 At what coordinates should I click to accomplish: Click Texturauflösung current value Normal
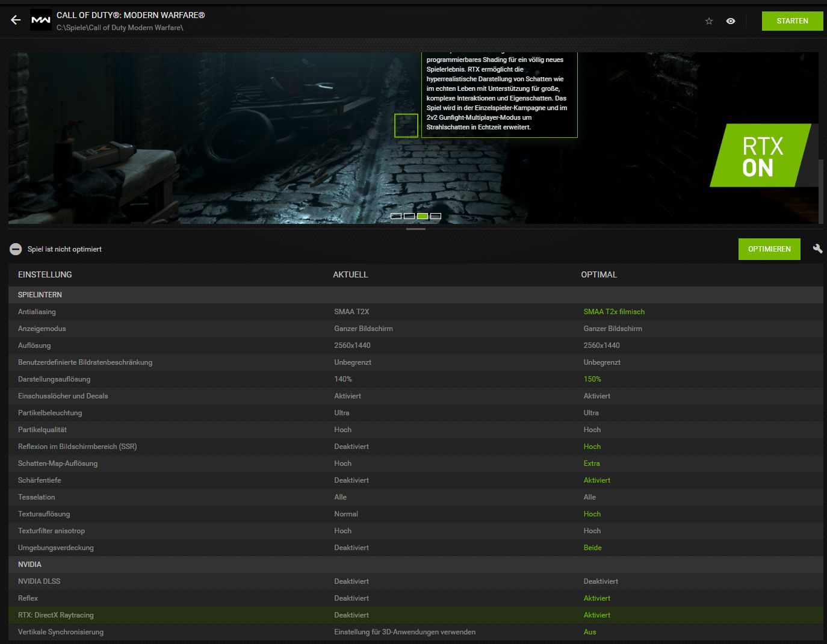tap(346, 514)
